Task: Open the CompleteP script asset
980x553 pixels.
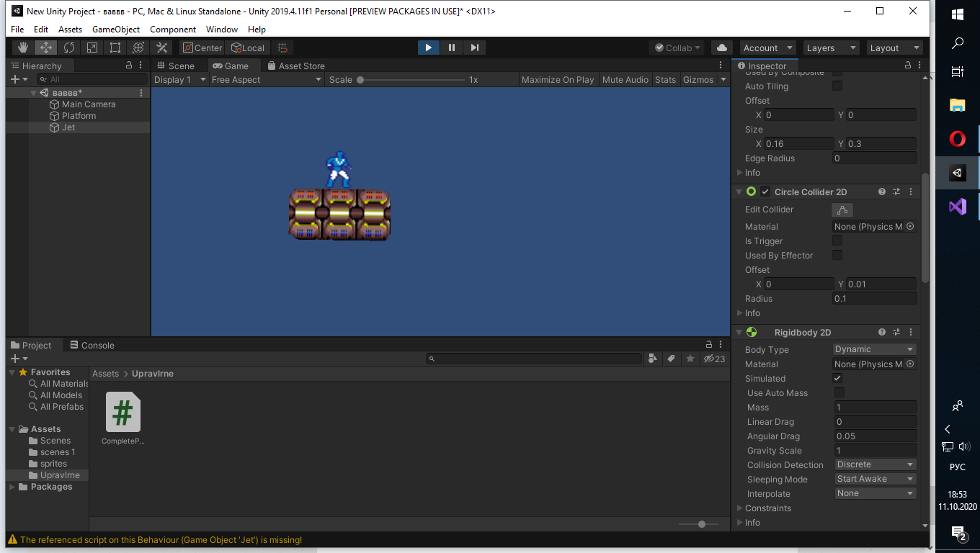Action: coord(123,418)
